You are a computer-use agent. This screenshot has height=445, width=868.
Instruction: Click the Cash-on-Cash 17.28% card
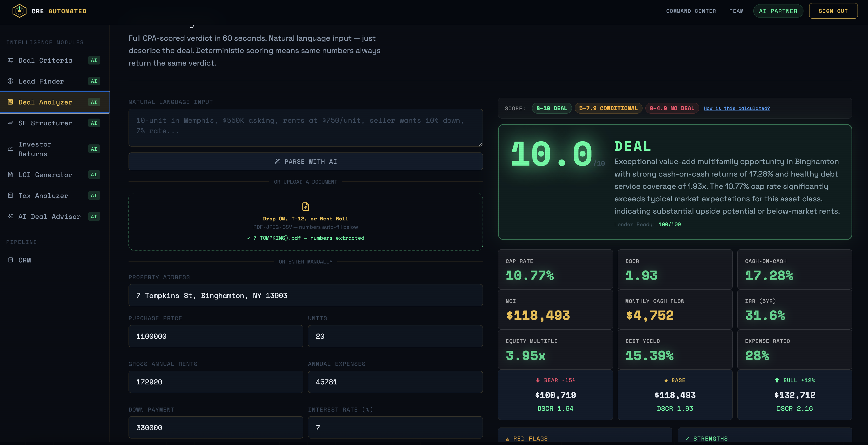(x=795, y=269)
